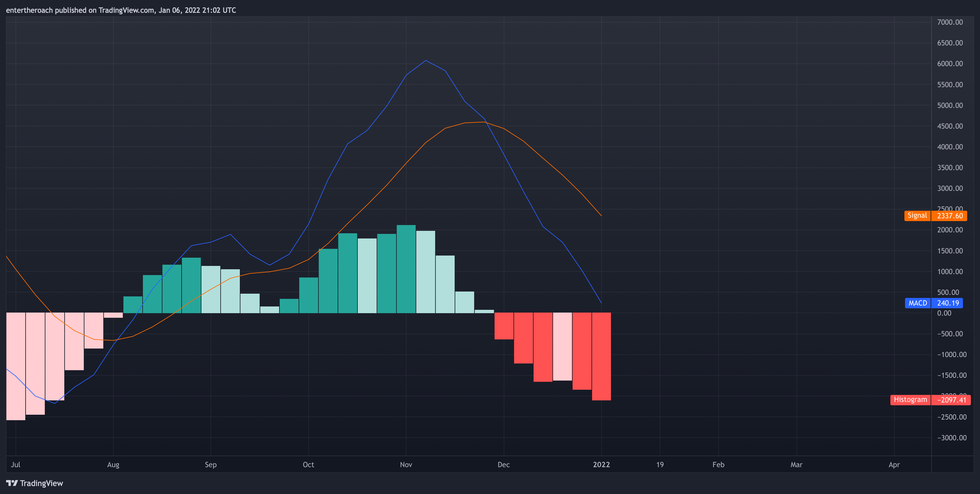This screenshot has width=980, height=494.
Task: Click the last red histogram bar at 2022
Action: [602, 356]
